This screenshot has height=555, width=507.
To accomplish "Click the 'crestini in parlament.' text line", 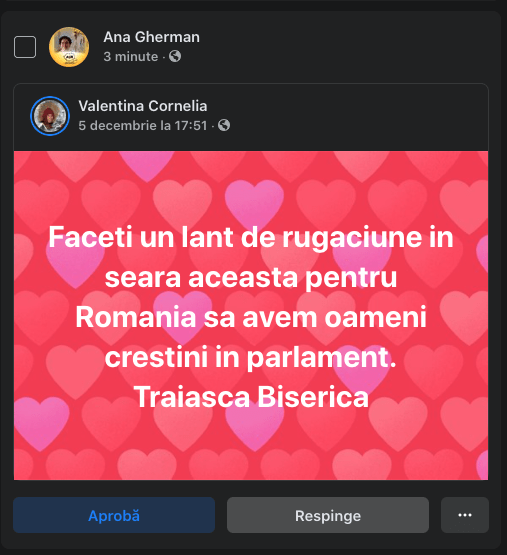I will pyautogui.click(x=250, y=357).
